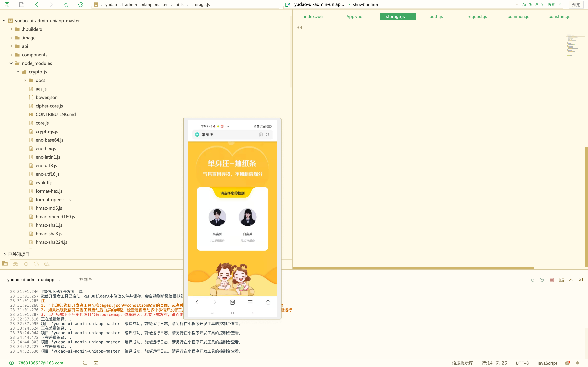Toggle case-sensitive Aa search option
Image resolution: width=588 pixels, height=367 pixels.
click(x=524, y=5)
